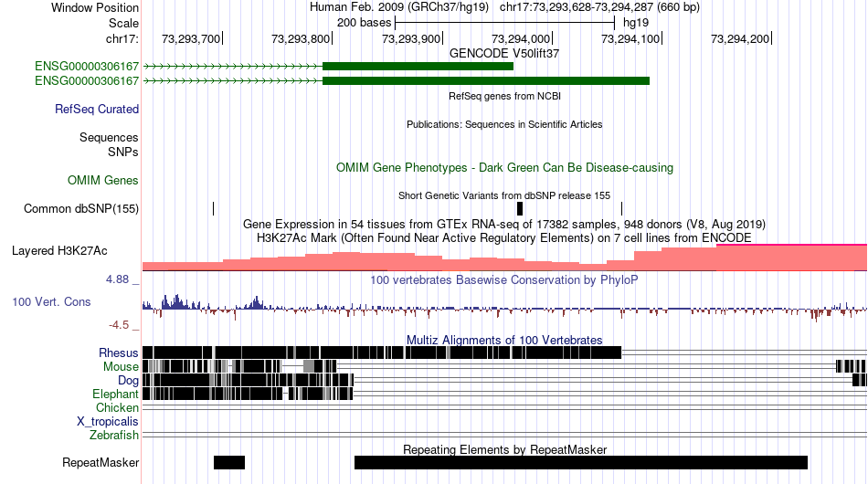Viewport: 868px width, 484px height.
Task: Click the X_tropicalis alignment label
Action: 108,422
